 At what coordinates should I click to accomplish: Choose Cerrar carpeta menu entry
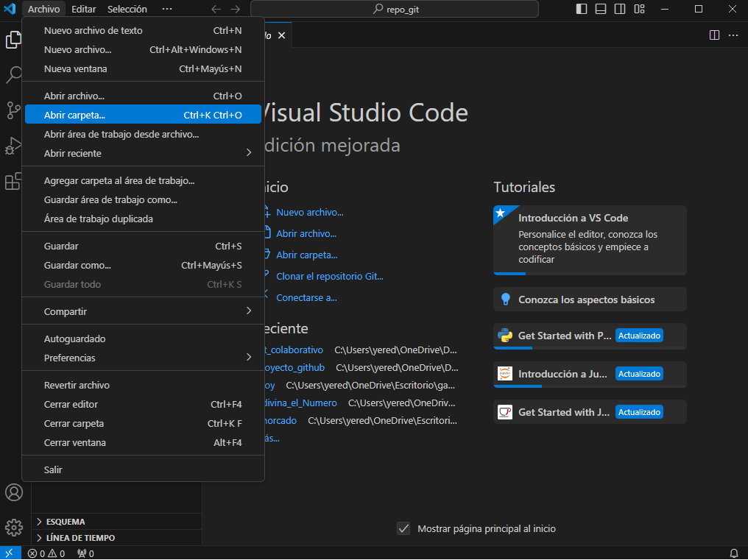143,424
